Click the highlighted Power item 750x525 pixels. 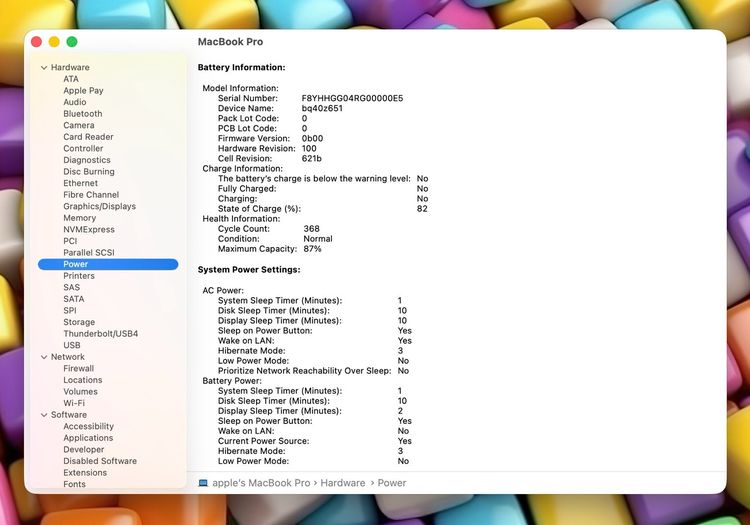108,264
